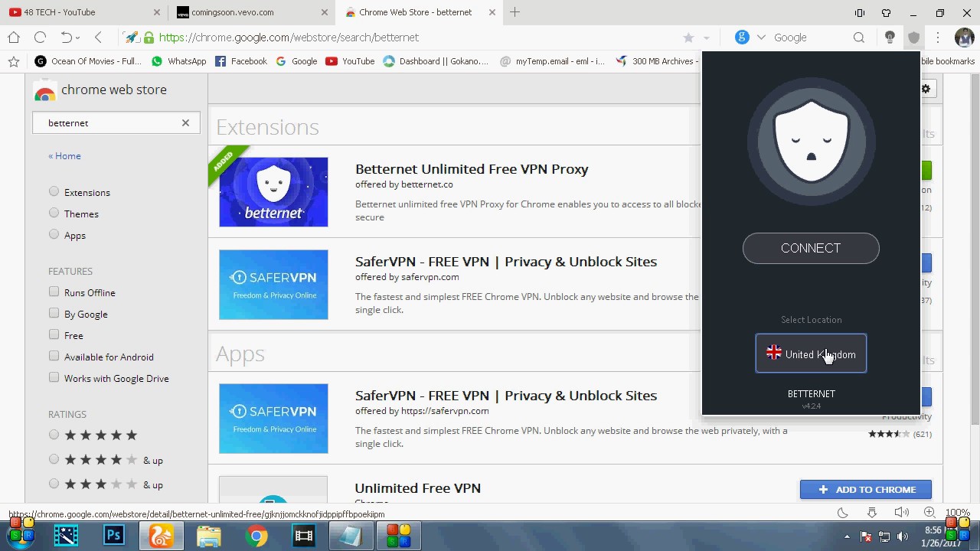Click the Betternet shield extension toolbar icon
980x551 pixels.
913,37
